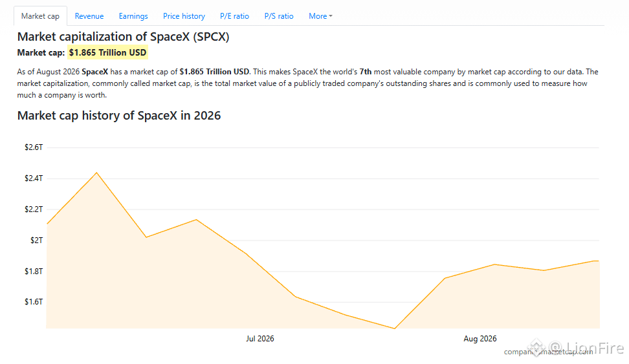Click the $2.2T axis label
This screenshot has width=629, height=364.
click(x=34, y=209)
